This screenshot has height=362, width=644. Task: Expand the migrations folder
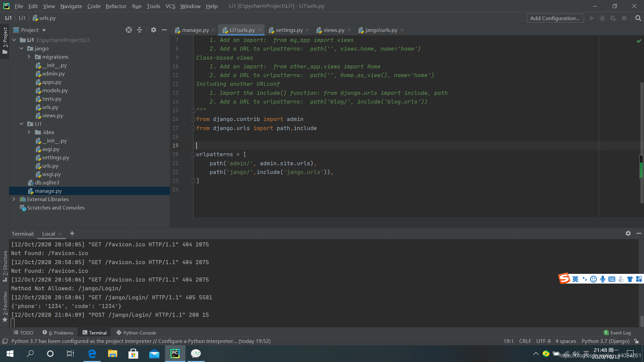(x=29, y=57)
